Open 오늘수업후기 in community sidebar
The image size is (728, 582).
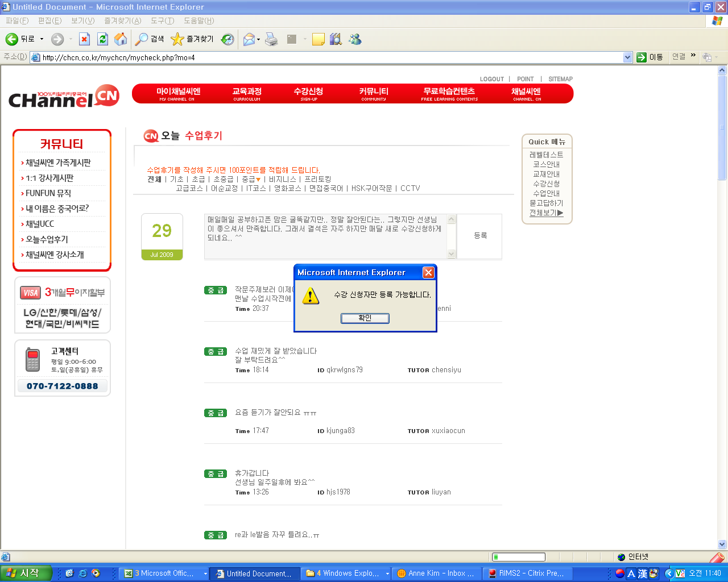(x=47, y=239)
